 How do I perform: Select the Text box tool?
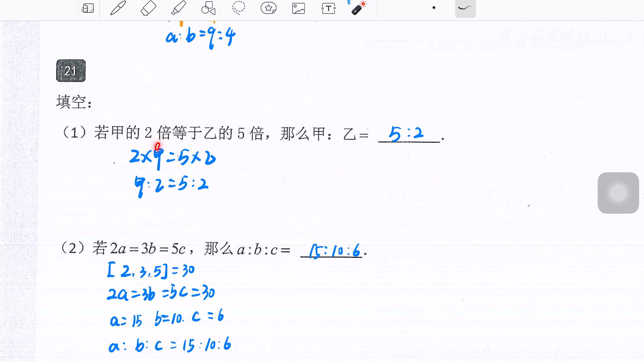[x=328, y=8]
